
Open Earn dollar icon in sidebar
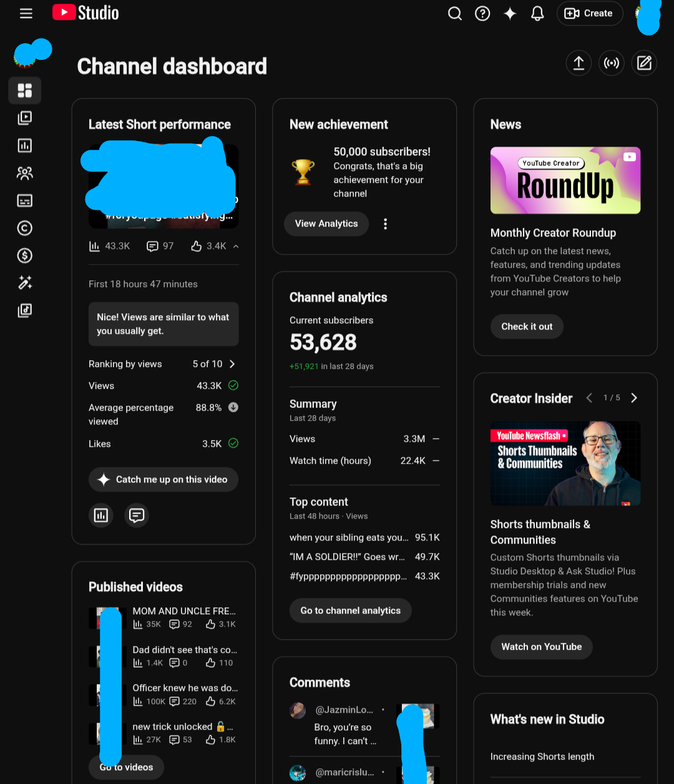pos(25,255)
